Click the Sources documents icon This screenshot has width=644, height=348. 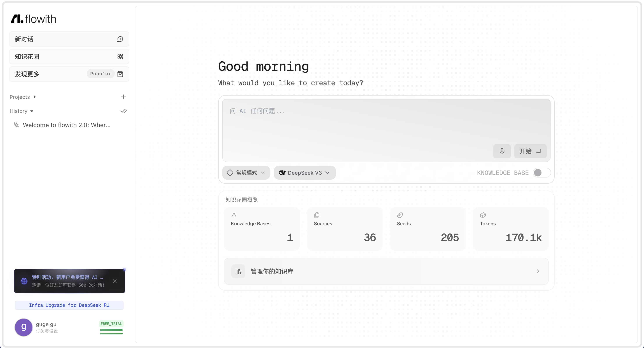pos(317,215)
